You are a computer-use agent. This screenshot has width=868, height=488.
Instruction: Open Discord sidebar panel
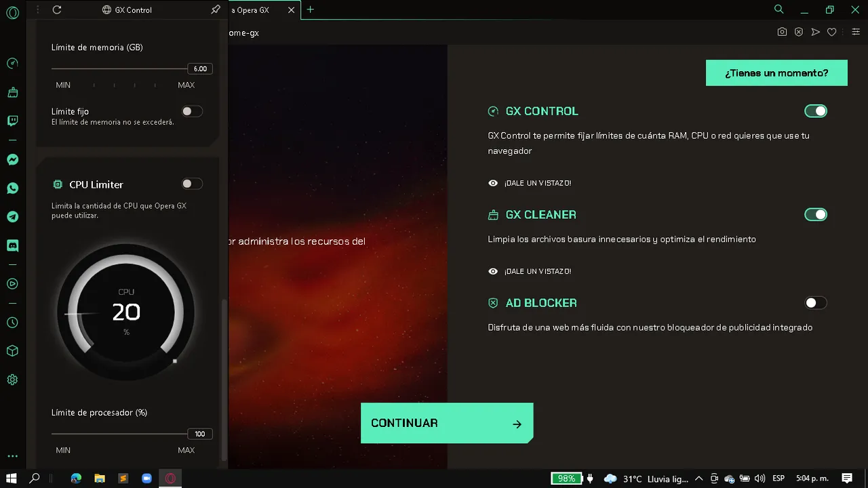coord(12,245)
